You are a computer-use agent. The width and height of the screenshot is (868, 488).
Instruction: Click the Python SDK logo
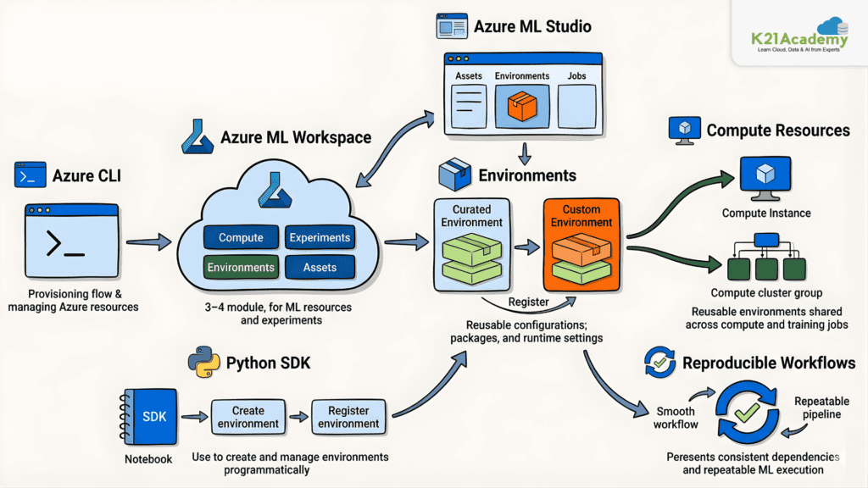(203, 362)
